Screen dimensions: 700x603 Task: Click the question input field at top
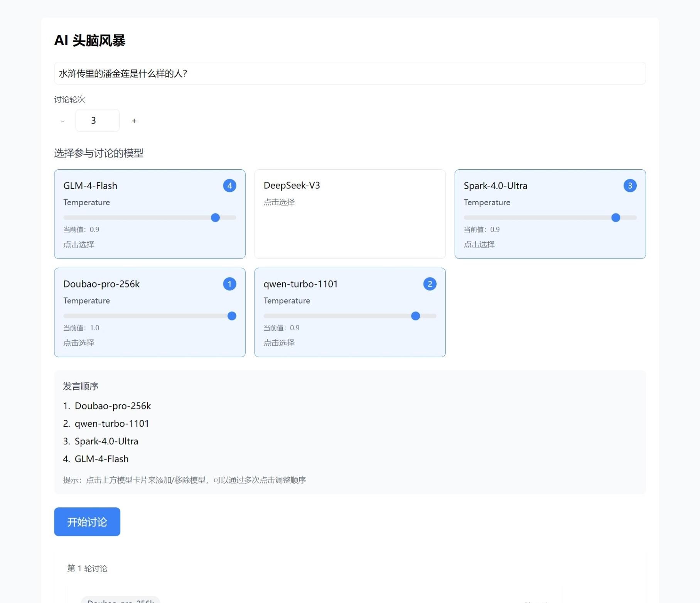(x=350, y=73)
